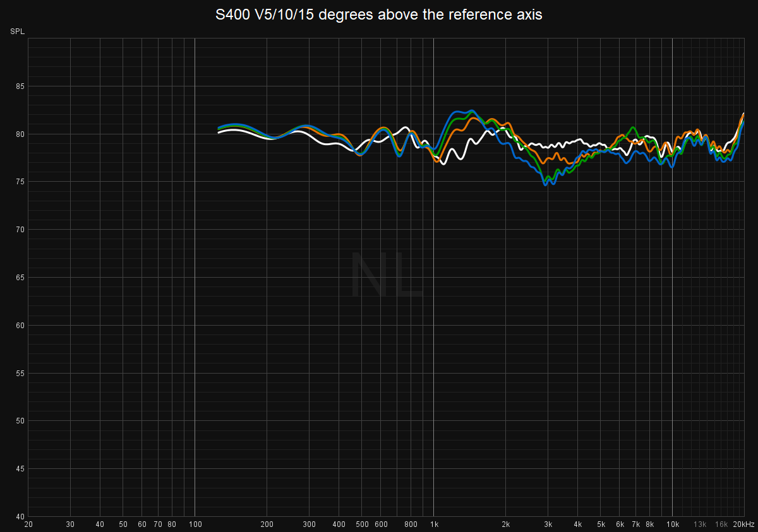Click the '8k' frequency label

point(649,524)
